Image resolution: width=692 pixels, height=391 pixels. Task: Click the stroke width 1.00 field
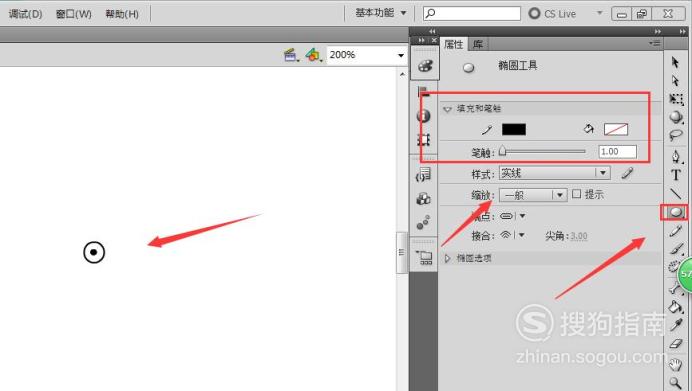pyautogui.click(x=617, y=152)
